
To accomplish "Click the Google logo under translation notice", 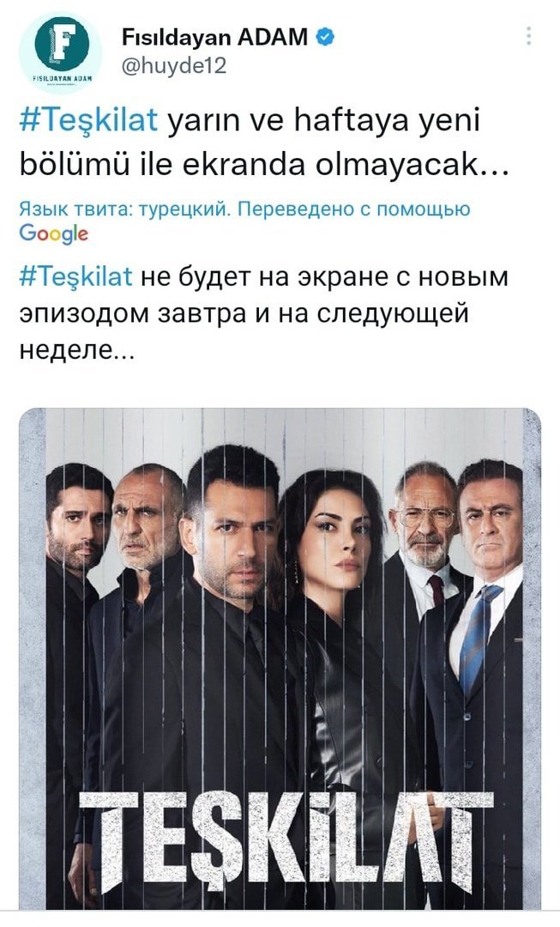I will (x=54, y=233).
